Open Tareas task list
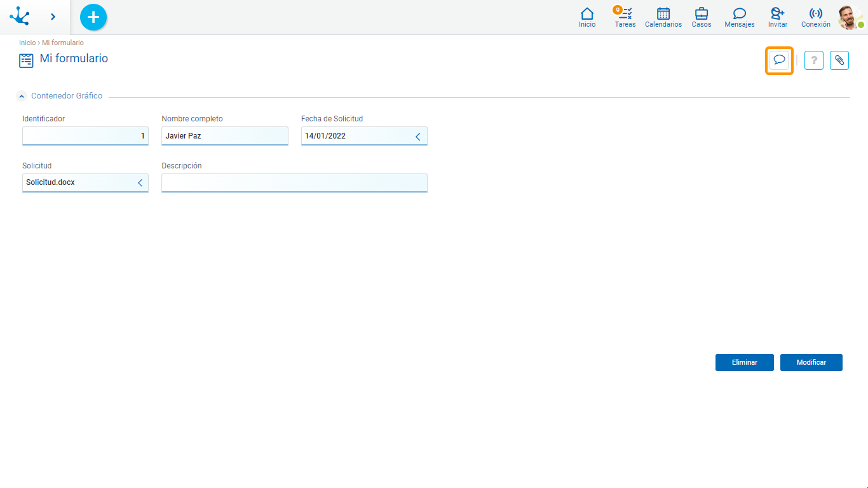The height and width of the screenshot is (488, 868). click(625, 17)
